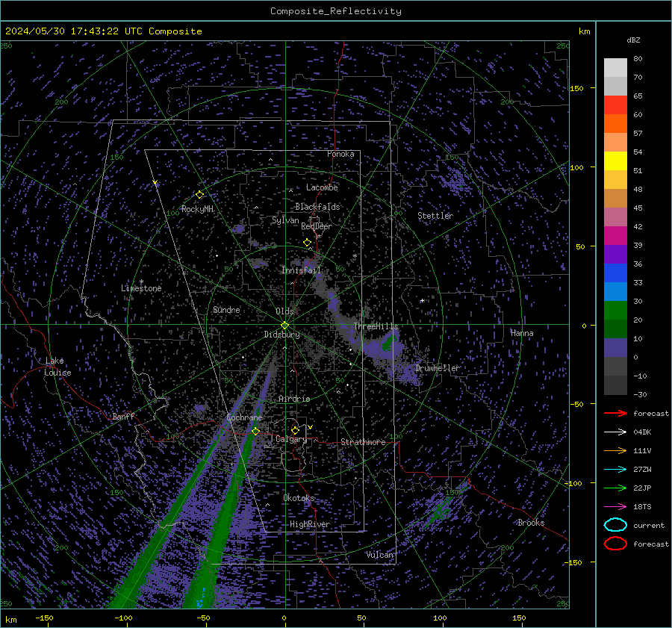This screenshot has width=672, height=628.
Task: Click the RockyMH label
Action: pyautogui.click(x=197, y=209)
